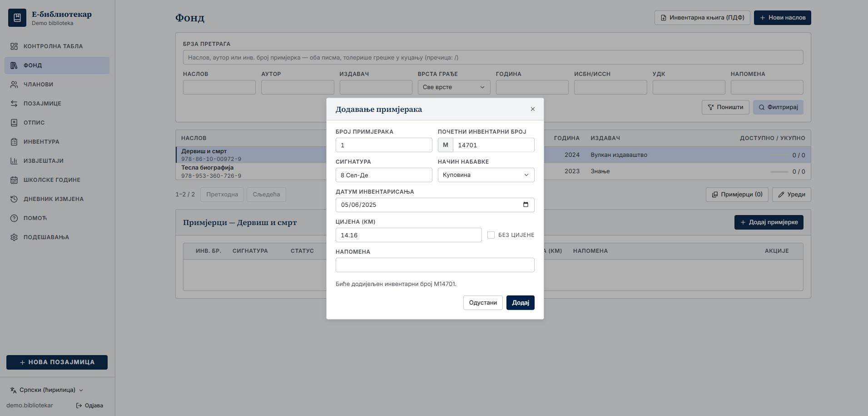The width and height of the screenshot is (868, 416).
Task: Click the Нова позајмица button
Action: pyautogui.click(x=57, y=362)
